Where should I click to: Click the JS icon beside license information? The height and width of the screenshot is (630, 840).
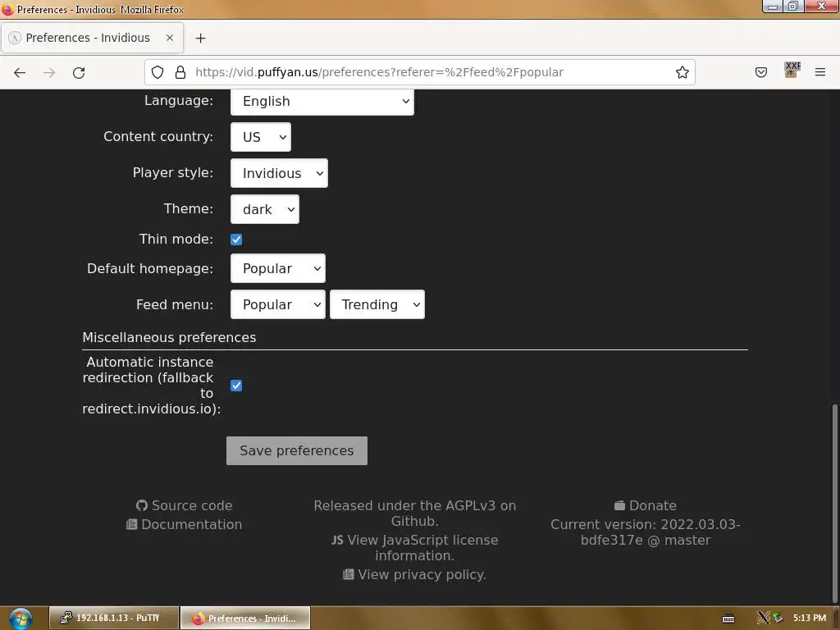pyautogui.click(x=337, y=540)
